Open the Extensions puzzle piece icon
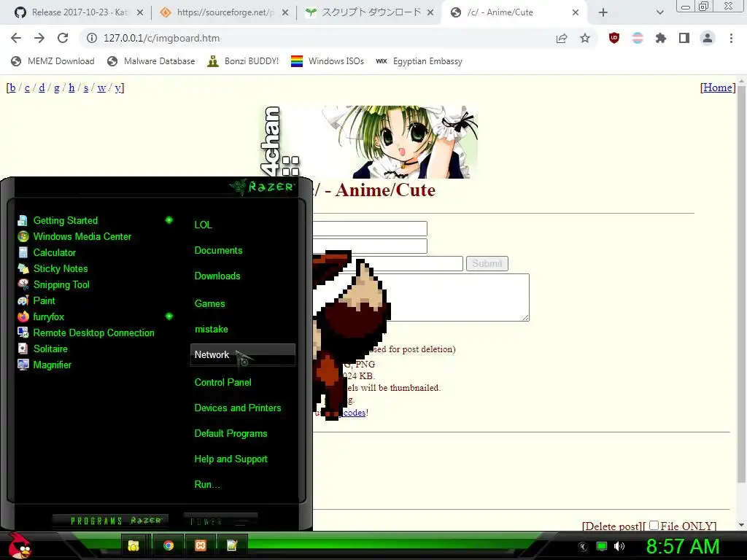747x560 pixels. [x=661, y=38]
